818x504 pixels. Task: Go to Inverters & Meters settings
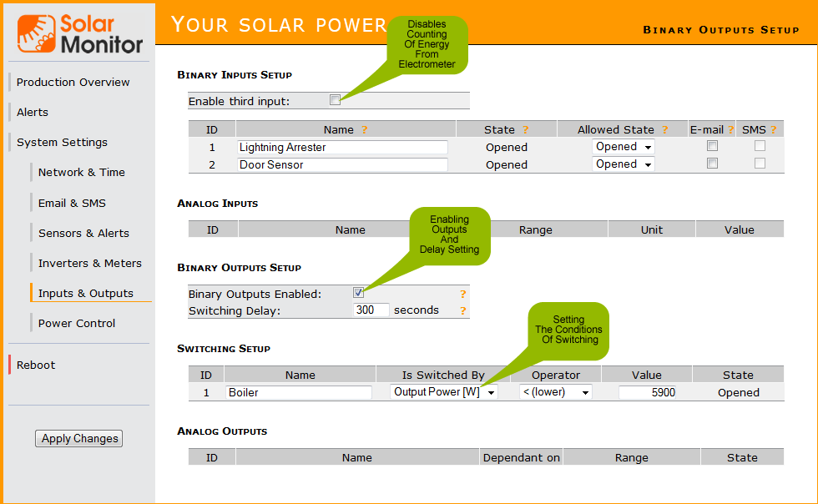[90, 263]
